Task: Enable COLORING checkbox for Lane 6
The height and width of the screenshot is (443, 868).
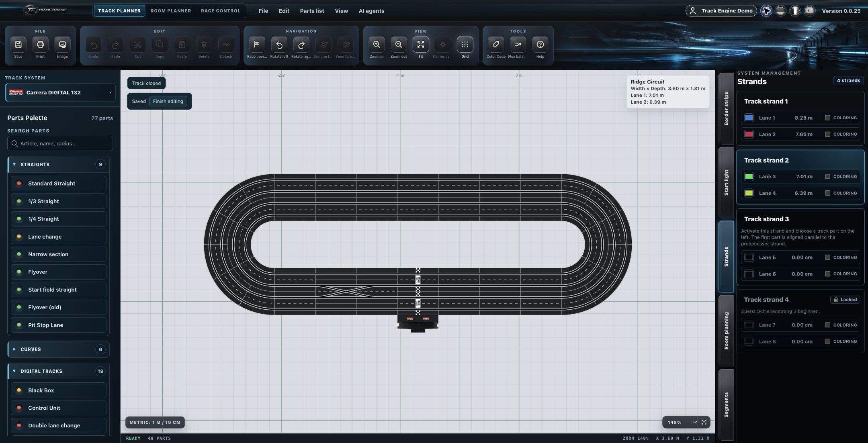Action: click(x=827, y=274)
